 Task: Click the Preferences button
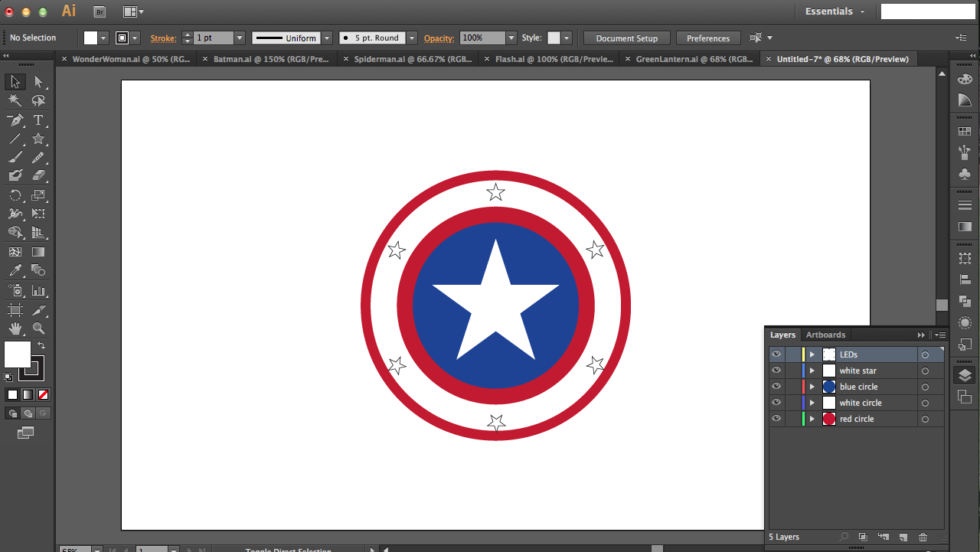tap(708, 38)
